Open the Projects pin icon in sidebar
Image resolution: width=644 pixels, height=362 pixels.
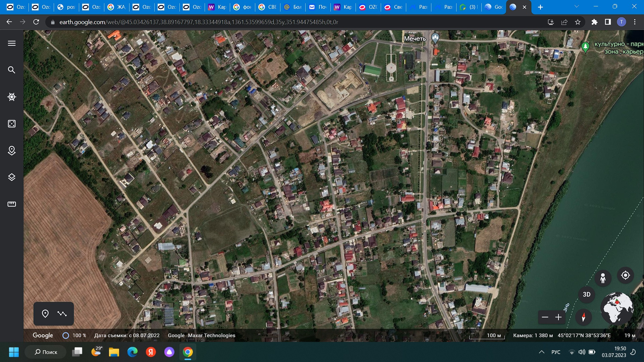tap(12, 150)
